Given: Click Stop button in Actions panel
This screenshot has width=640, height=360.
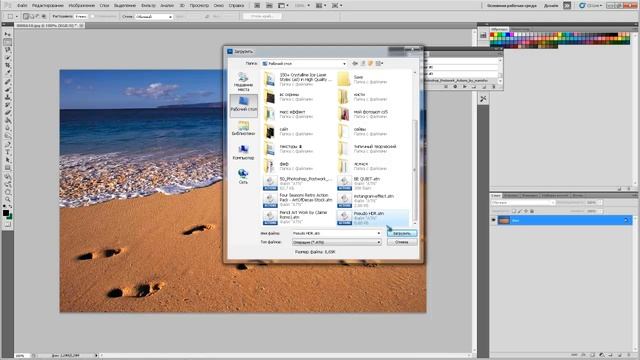Looking at the screenshot, I should tap(446, 87).
